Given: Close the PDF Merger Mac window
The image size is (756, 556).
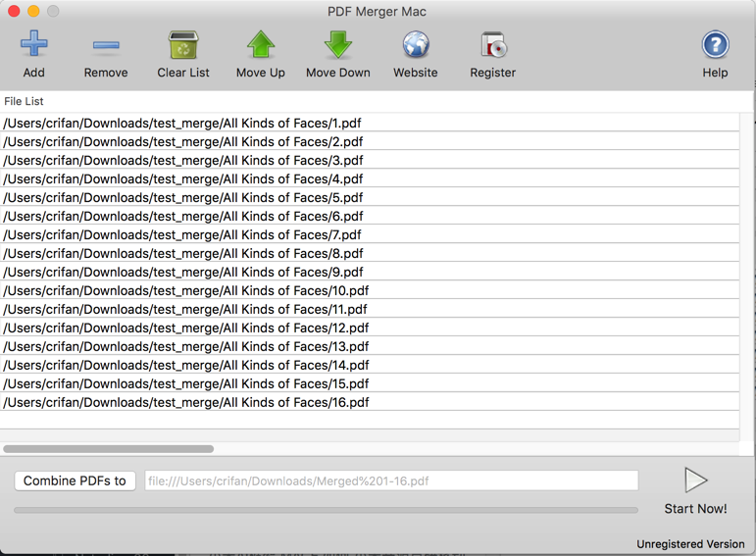Looking at the screenshot, I should coord(14,11).
